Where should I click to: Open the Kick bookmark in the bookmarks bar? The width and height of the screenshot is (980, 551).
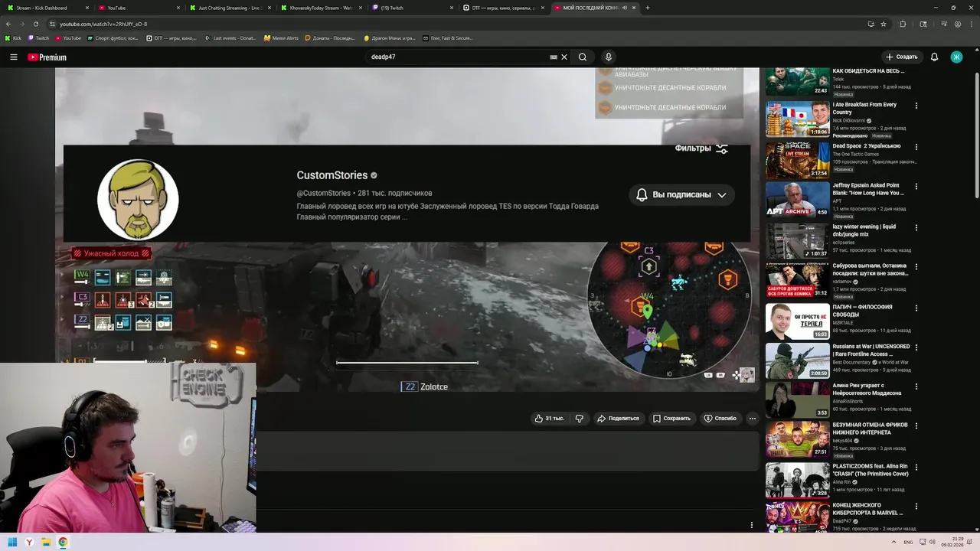click(13, 37)
